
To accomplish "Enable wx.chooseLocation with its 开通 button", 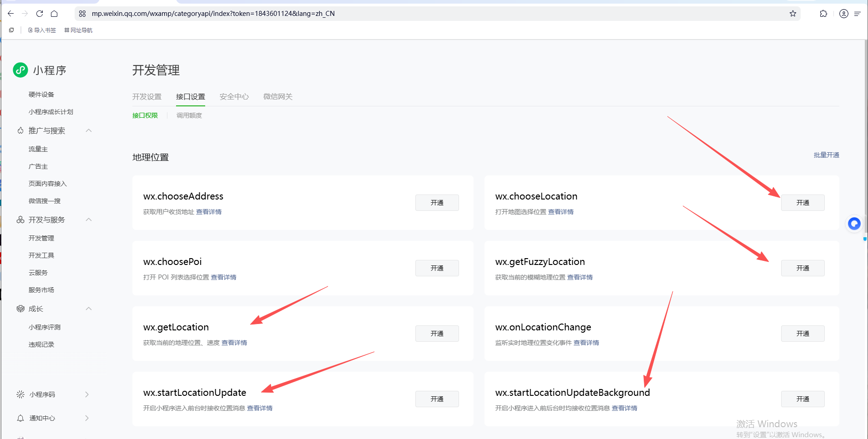I will pos(802,203).
